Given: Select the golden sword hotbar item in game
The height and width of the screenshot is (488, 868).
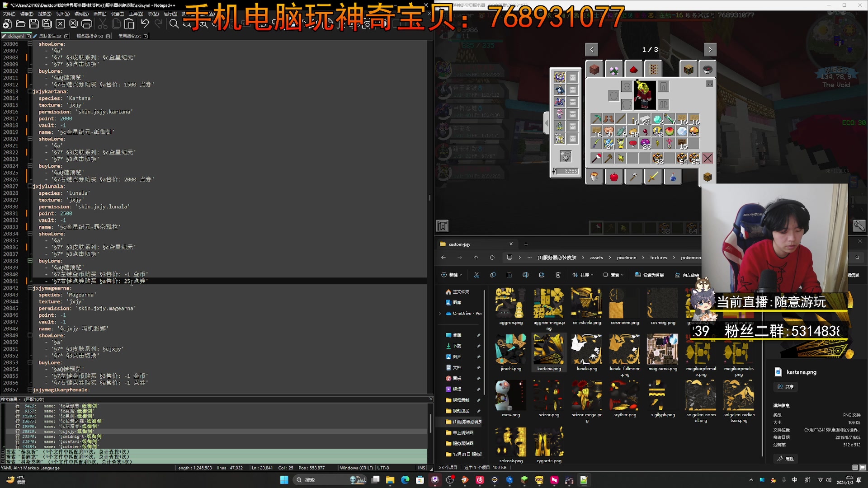Looking at the screenshot, I should [653, 177].
